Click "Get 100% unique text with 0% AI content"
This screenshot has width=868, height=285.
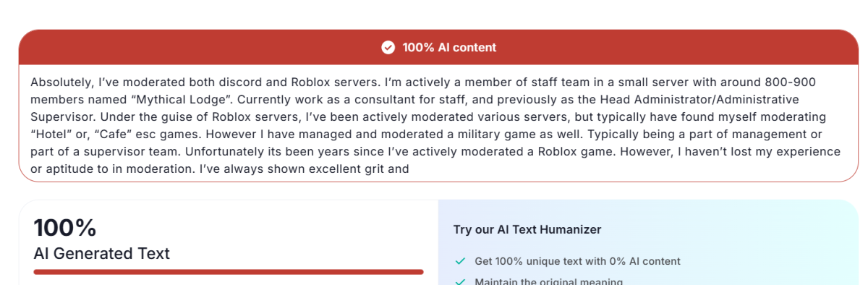coord(577,261)
